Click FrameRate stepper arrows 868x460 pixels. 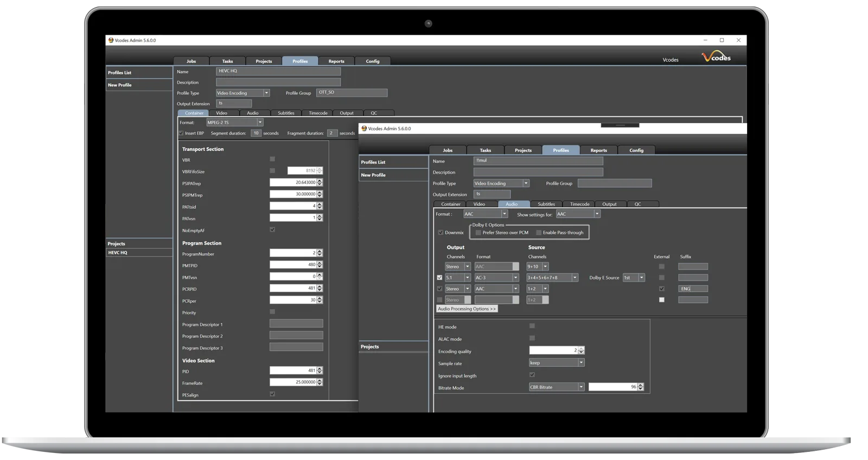point(320,382)
